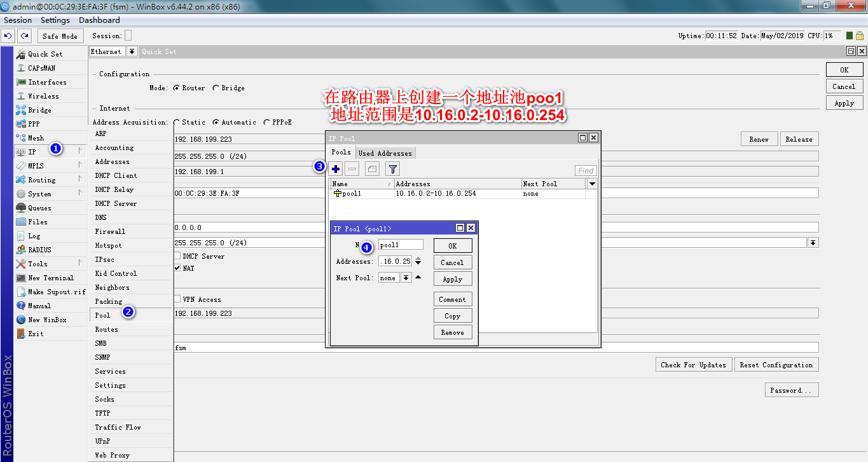Click the Redo arrow in toolbar
This screenshot has height=462, width=868.
coord(24,36)
